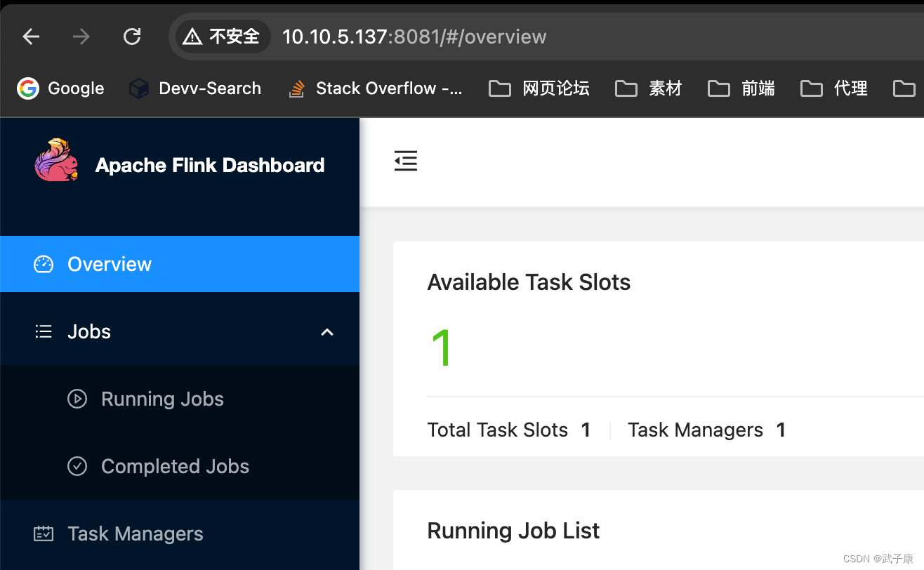Click the Devv-Search bookmark icon
This screenshot has width=924, height=570.
[x=138, y=88]
